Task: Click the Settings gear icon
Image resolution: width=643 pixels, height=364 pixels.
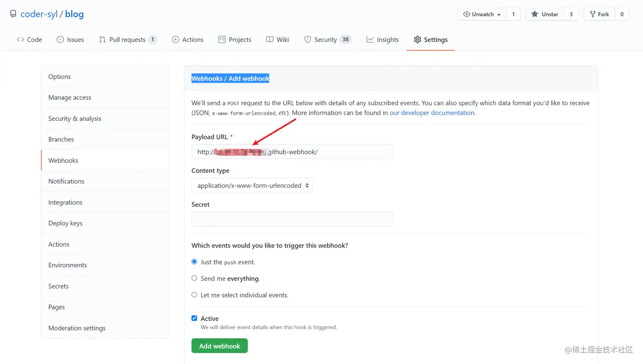Action: tap(418, 40)
